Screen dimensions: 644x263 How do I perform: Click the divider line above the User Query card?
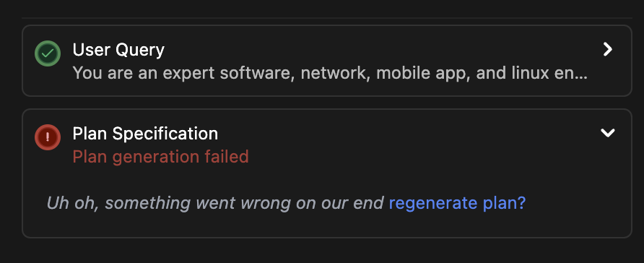(x=326, y=17)
